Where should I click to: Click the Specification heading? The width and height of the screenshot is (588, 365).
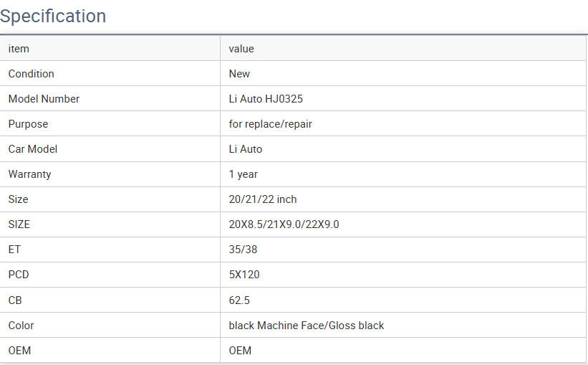tap(53, 16)
